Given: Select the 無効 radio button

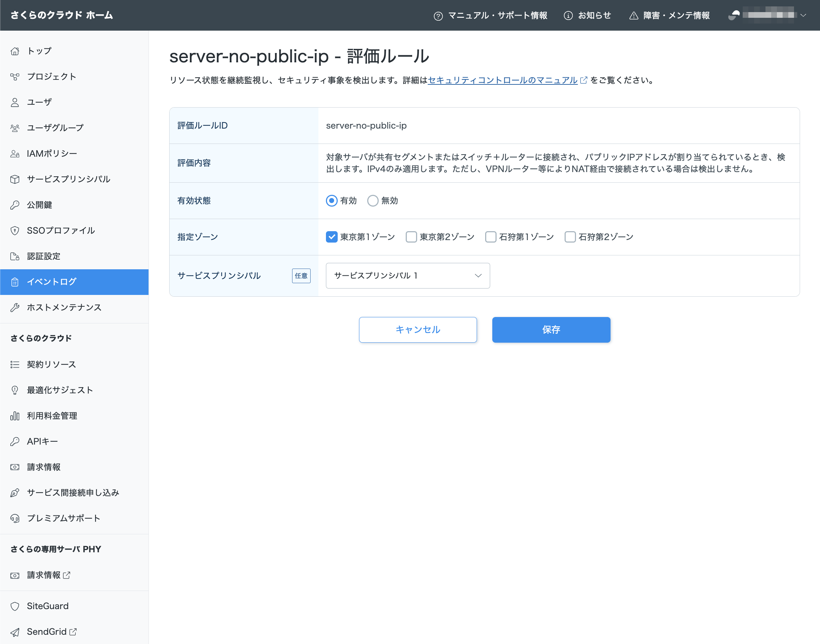Looking at the screenshot, I should 373,201.
